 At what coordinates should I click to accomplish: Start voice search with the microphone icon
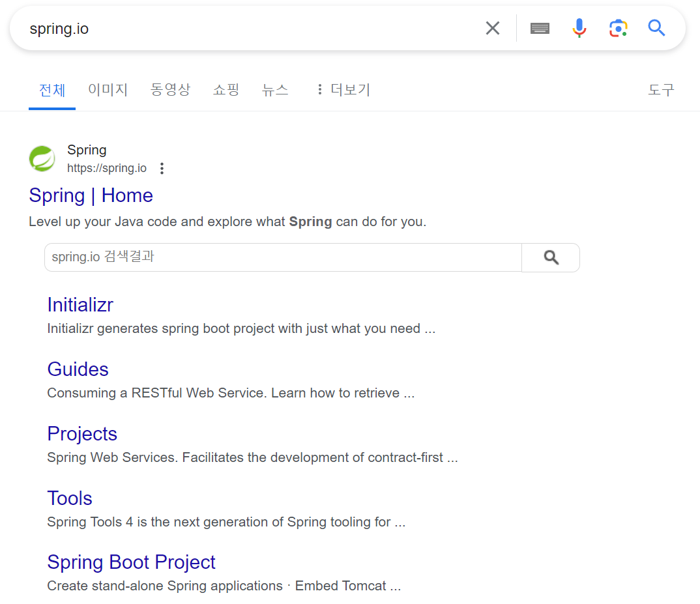tap(579, 28)
